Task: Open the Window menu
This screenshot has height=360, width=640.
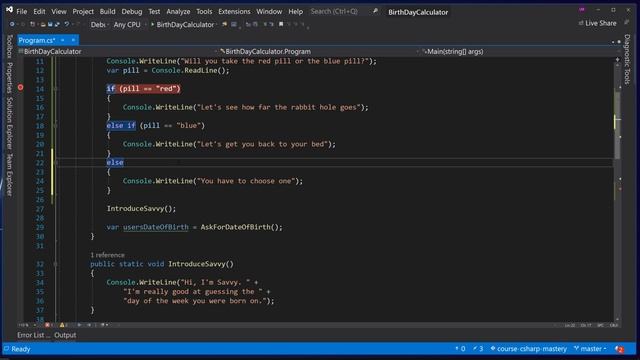Action: (x=269, y=11)
